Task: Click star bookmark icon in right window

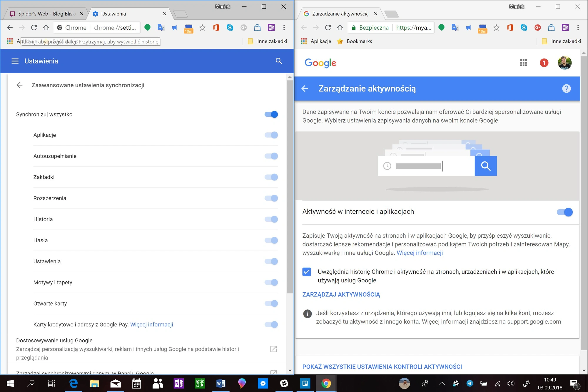Action: point(496,28)
